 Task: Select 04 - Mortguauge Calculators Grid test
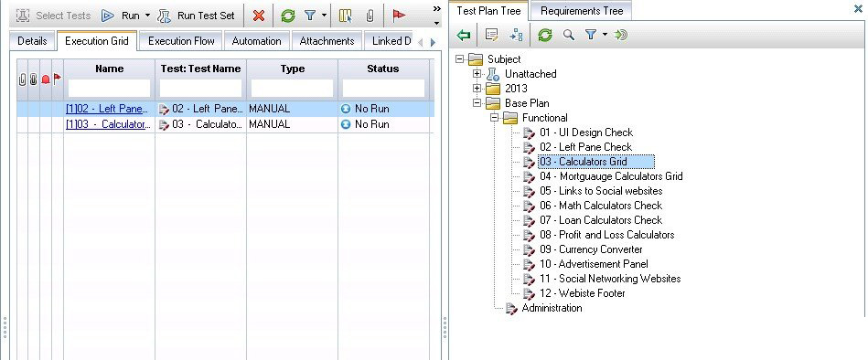[611, 176]
